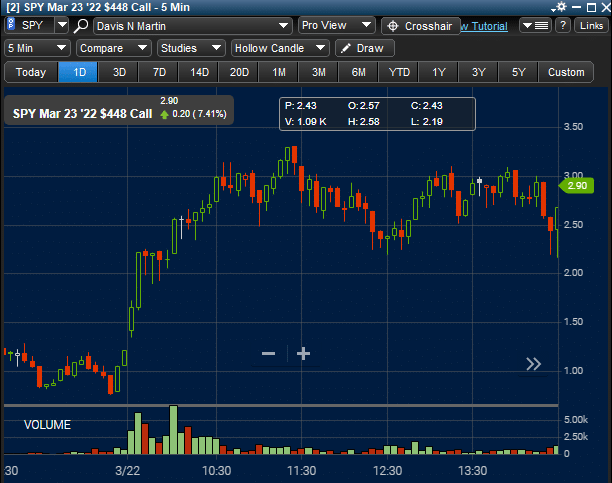Click the Links button
Viewport: 612px width, 483px height.
click(x=591, y=26)
